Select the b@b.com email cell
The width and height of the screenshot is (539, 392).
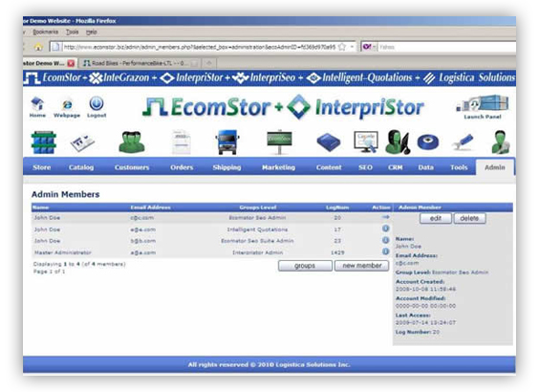(x=143, y=241)
